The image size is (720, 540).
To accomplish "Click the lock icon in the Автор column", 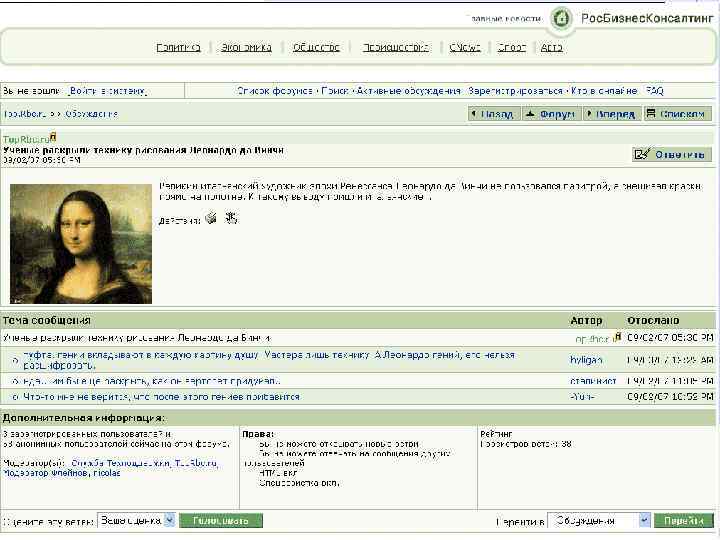I will [x=618, y=337].
